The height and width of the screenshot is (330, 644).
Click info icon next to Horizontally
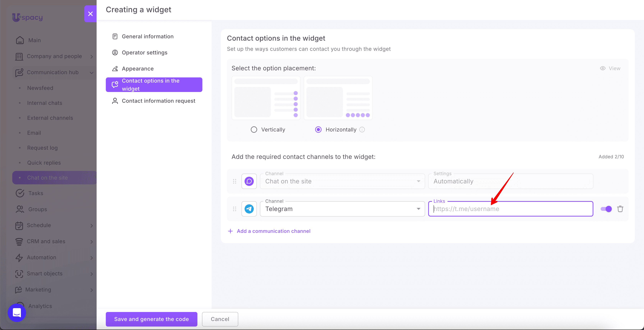pos(362,130)
